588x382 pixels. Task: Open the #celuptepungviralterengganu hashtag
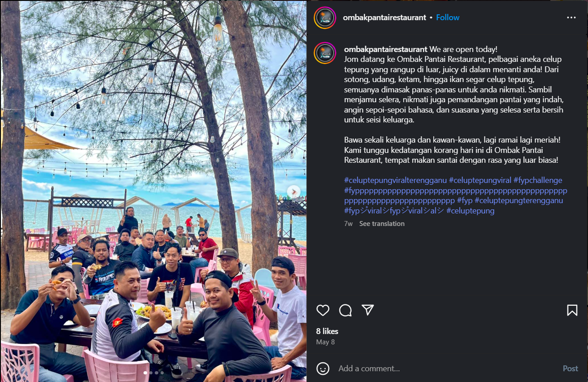click(x=396, y=180)
